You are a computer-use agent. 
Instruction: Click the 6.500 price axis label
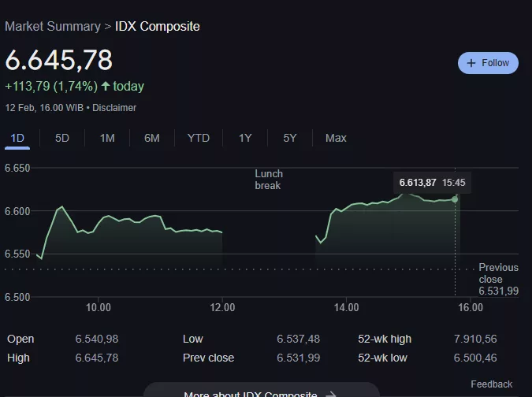(x=17, y=297)
